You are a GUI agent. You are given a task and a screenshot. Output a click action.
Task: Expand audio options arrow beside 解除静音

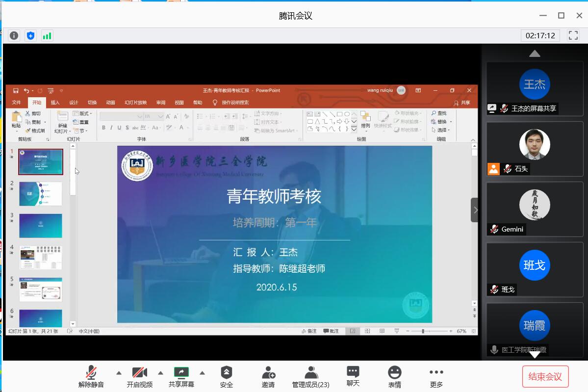119,373
